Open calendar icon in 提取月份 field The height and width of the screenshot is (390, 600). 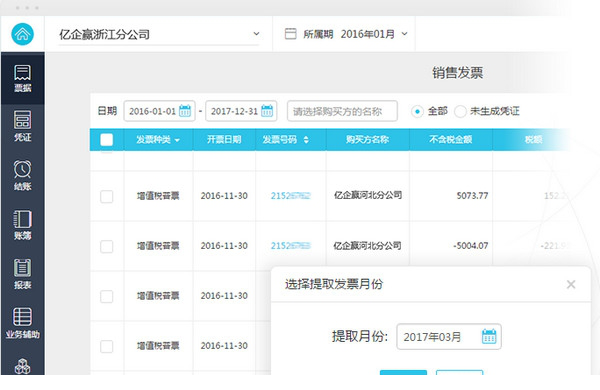pos(489,336)
